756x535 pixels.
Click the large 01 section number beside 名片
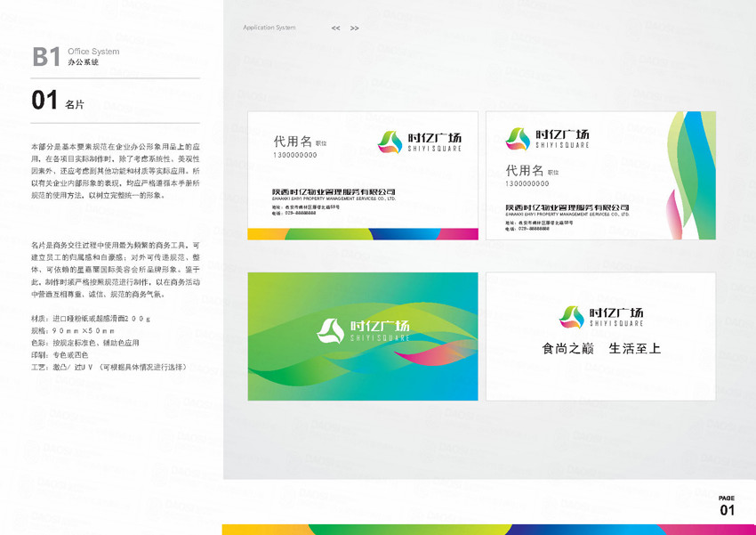click(44, 101)
